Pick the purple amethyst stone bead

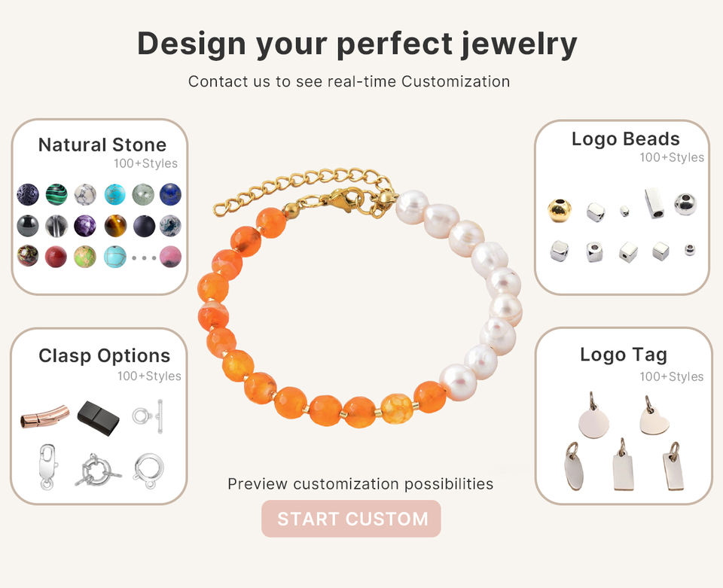click(84, 226)
